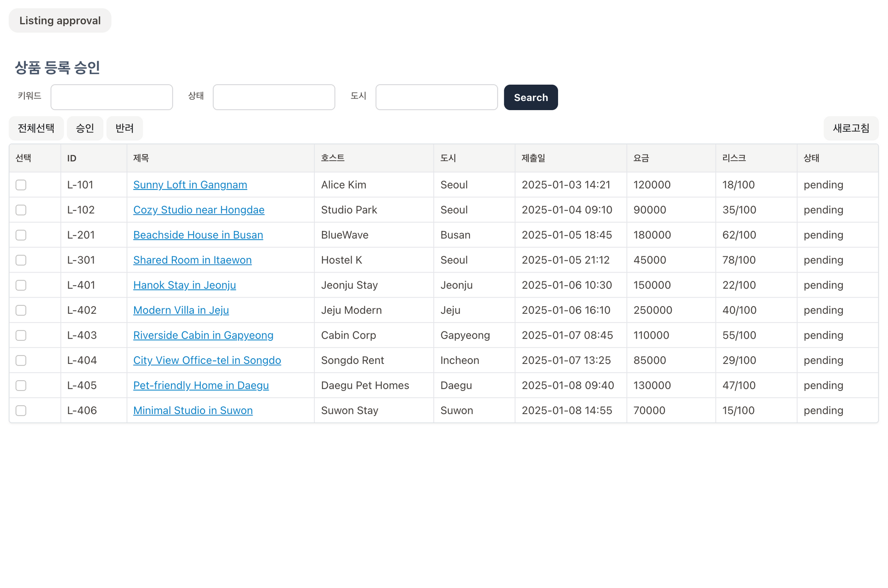Viewport: 888px width, 588px height.
Task: Click the 승인 approve button
Action: (85, 128)
